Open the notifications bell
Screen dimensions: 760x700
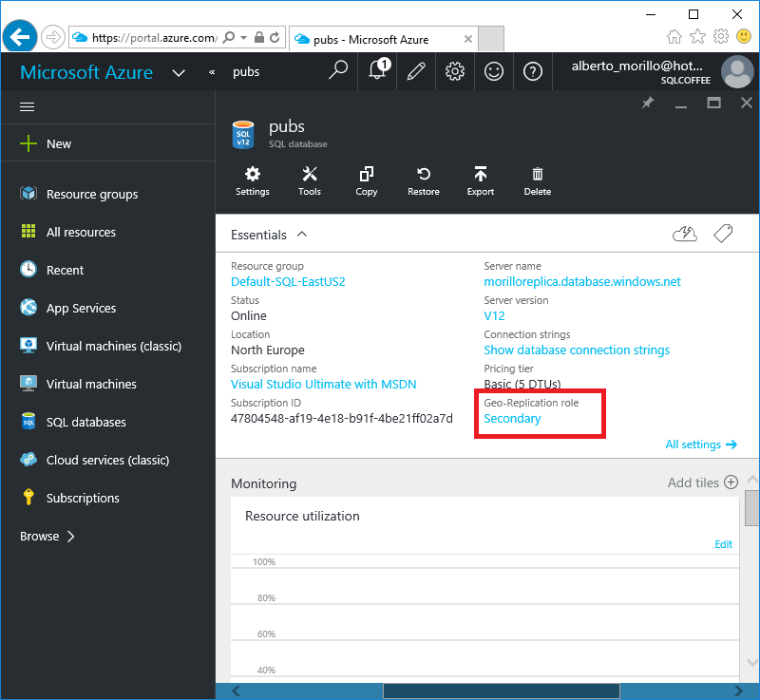pyautogui.click(x=378, y=71)
